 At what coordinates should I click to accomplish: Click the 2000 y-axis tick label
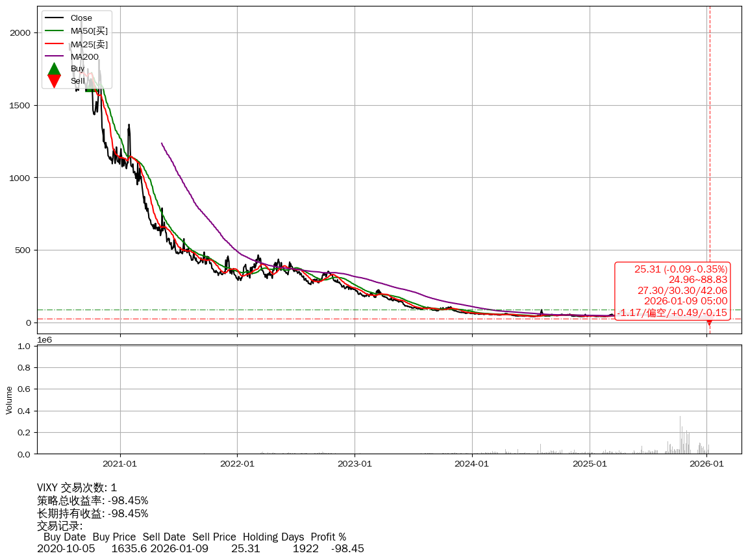pos(19,33)
